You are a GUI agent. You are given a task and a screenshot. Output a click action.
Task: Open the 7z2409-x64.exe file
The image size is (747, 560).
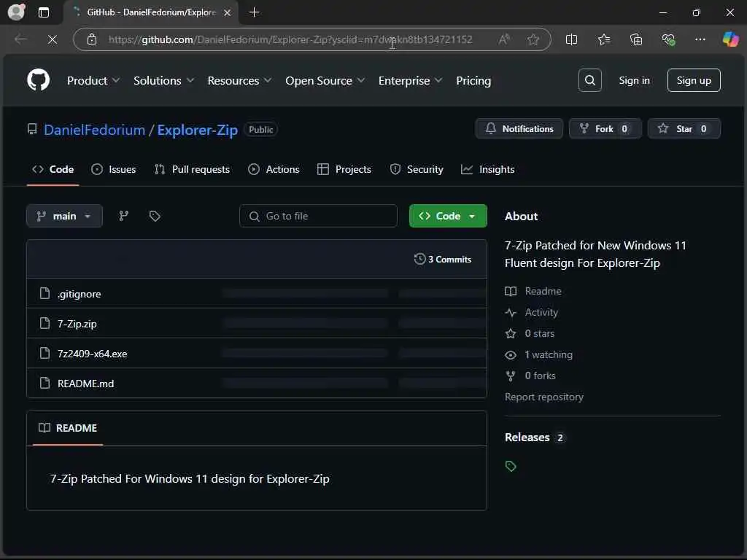pos(93,354)
